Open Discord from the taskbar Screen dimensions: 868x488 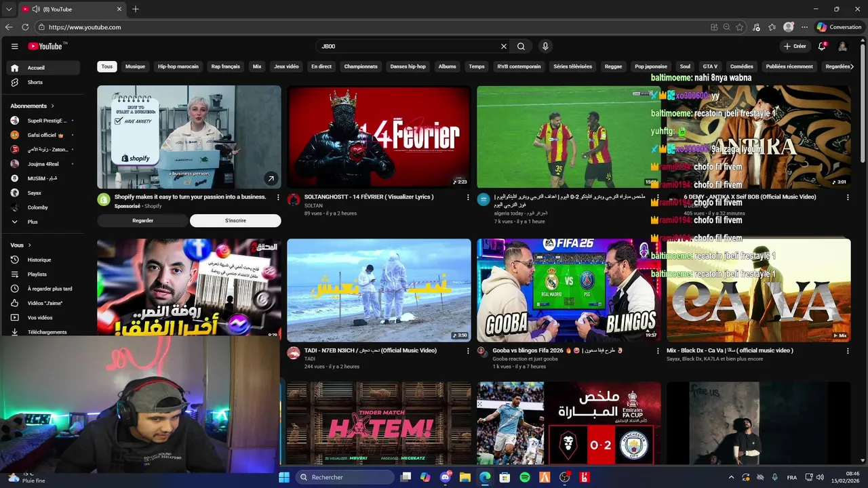point(446,477)
